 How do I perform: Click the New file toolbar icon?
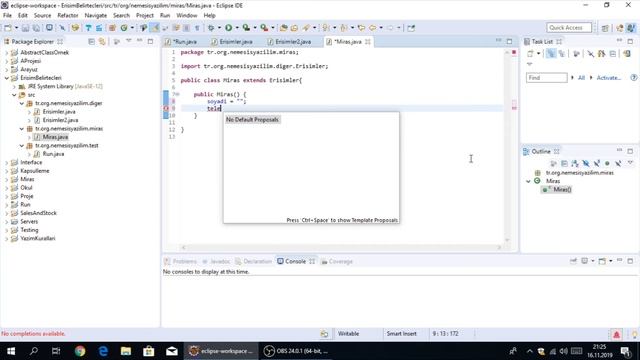click(x=8, y=28)
